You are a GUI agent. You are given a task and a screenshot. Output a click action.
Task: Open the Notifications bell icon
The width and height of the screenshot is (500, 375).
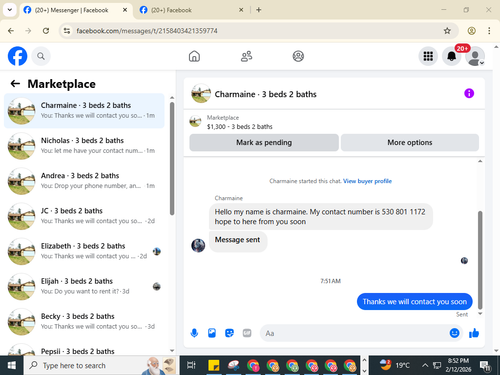tap(452, 56)
